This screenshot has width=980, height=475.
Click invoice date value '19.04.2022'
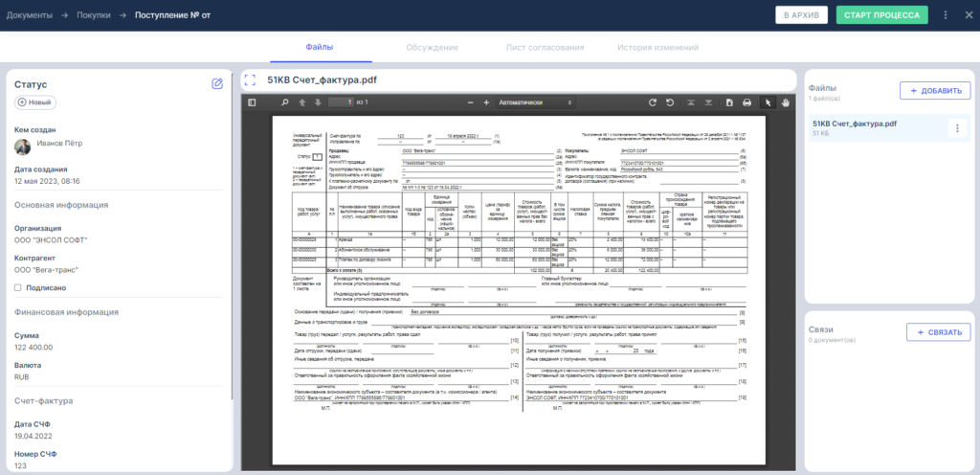tap(33, 437)
